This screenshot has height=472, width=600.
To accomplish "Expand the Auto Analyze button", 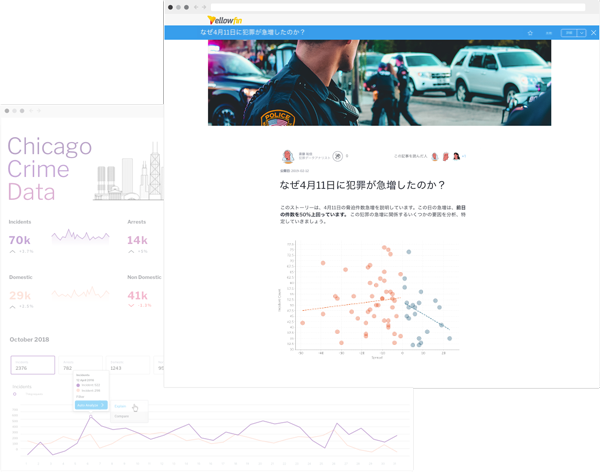I will tap(91, 405).
